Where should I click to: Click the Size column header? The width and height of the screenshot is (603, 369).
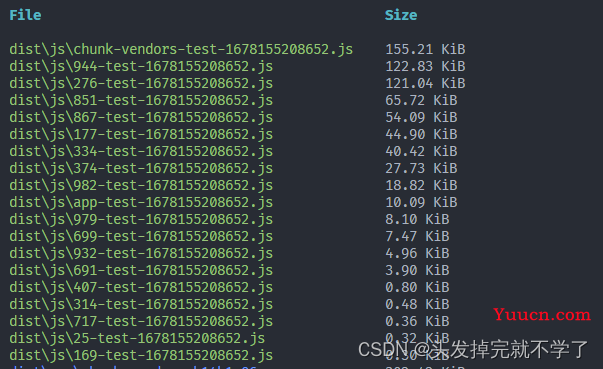401,15
